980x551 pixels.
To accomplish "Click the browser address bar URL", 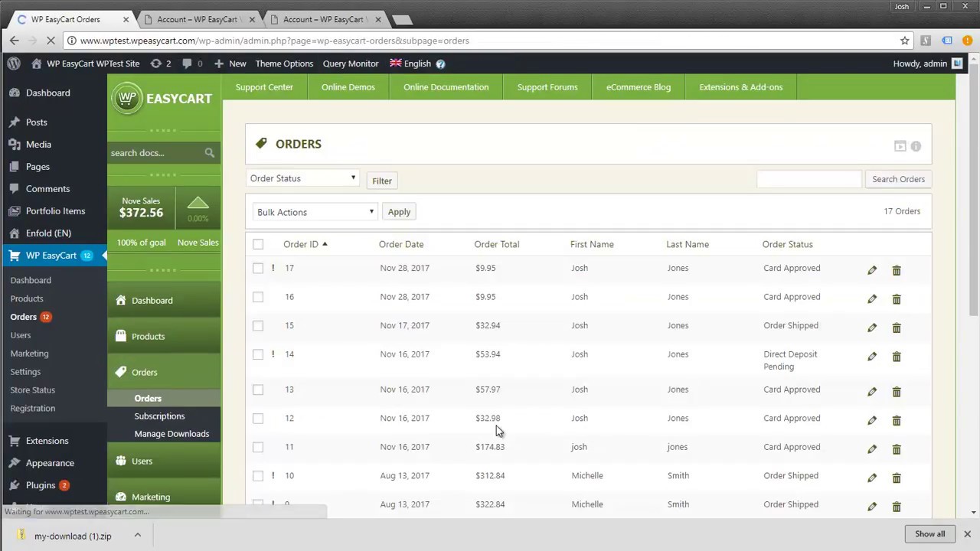I will [274, 41].
